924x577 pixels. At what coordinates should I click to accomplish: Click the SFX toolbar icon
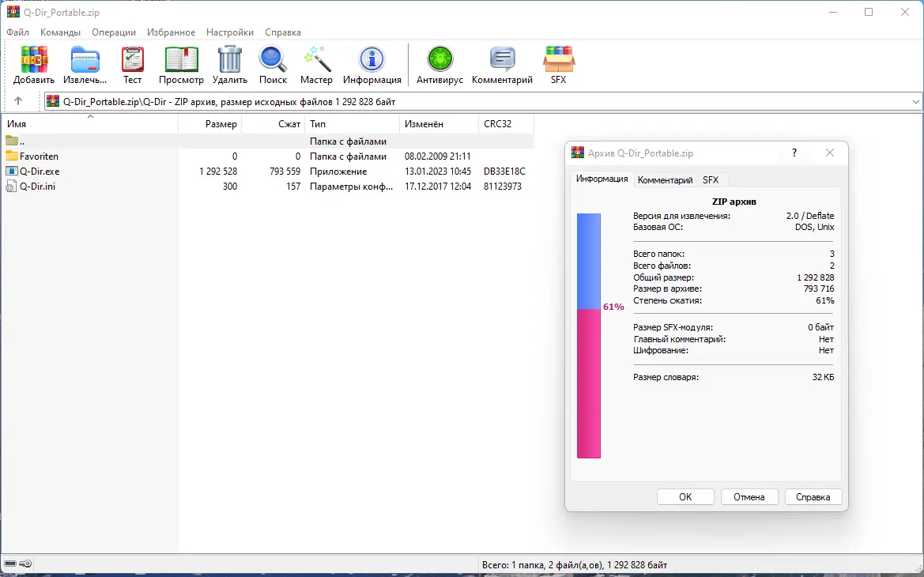tap(558, 59)
